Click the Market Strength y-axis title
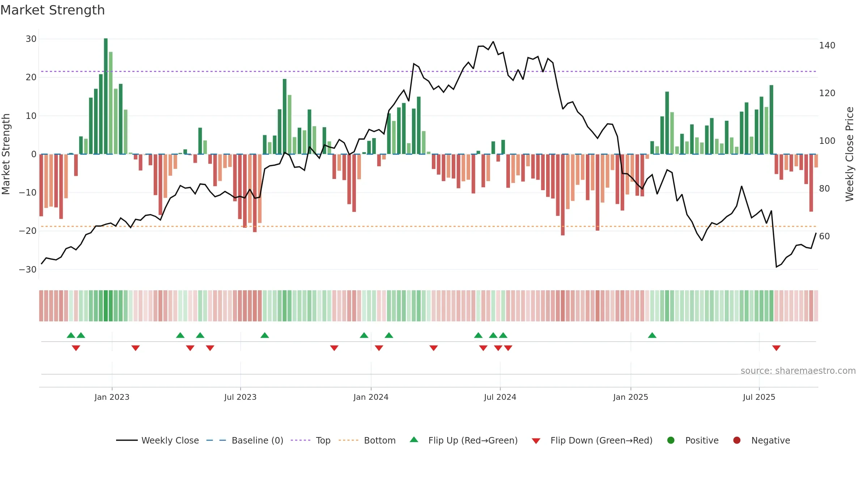The width and height of the screenshot is (868, 488). click(x=6, y=154)
